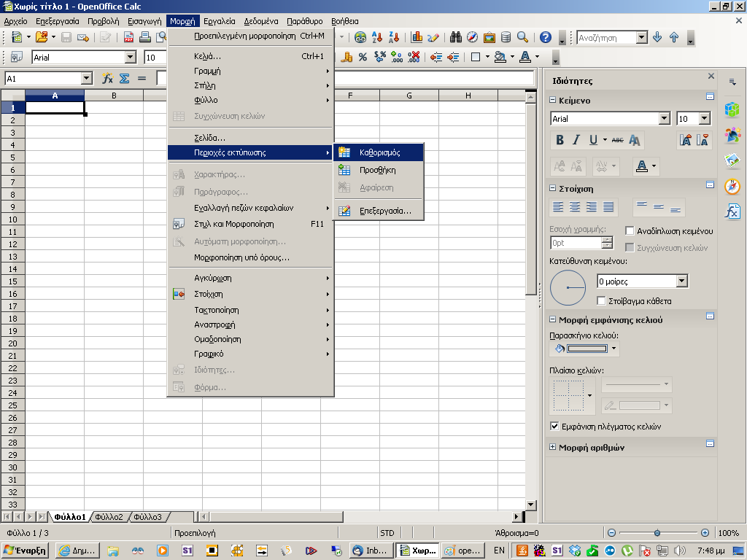Enable Αναδίπλωση κειμένου checkbox
The width and height of the screenshot is (747, 560).
coord(630,231)
